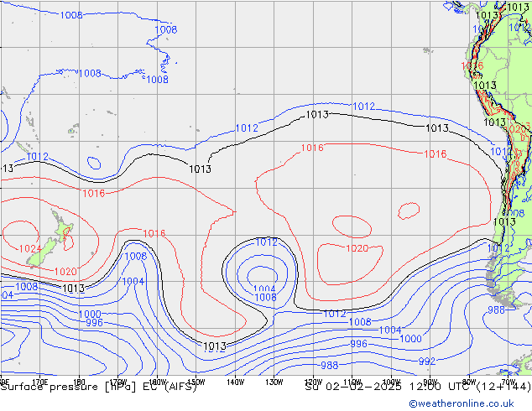The width and height of the screenshot is (532, 411).
Task: Click the 120W longitude label
Action: 313,382
